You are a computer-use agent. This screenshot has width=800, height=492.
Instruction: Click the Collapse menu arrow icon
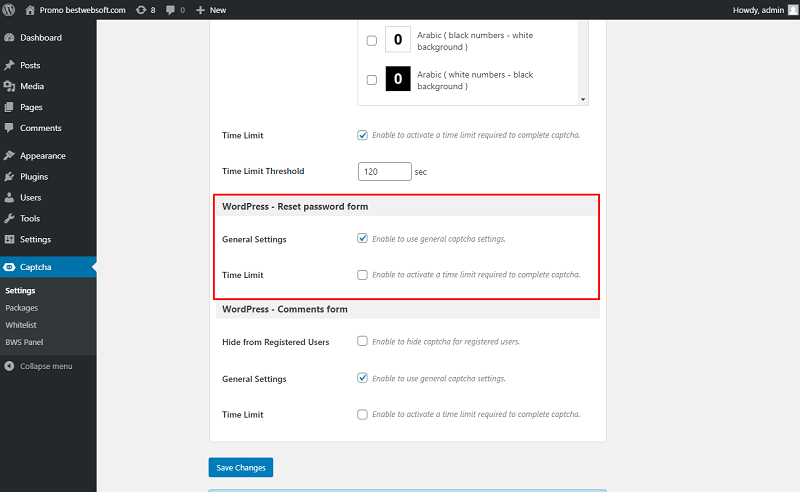(x=9, y=366)
